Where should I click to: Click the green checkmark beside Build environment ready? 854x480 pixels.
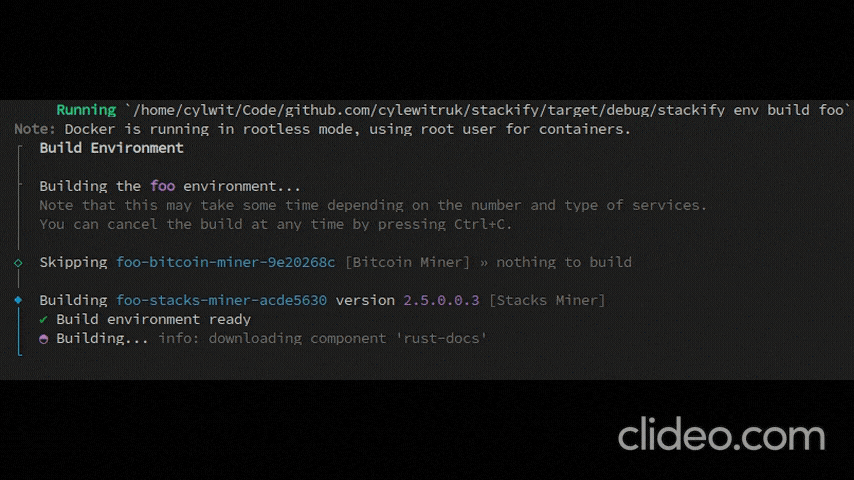coord(44,319)
